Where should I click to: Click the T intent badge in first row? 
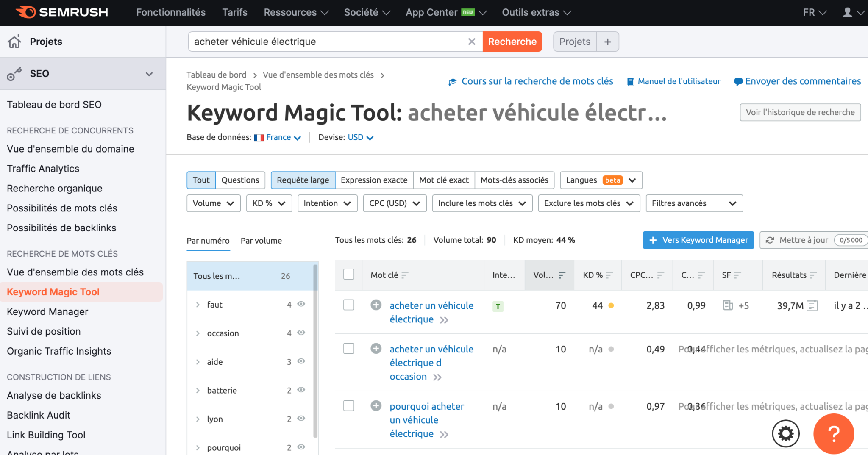coord(498,306)
